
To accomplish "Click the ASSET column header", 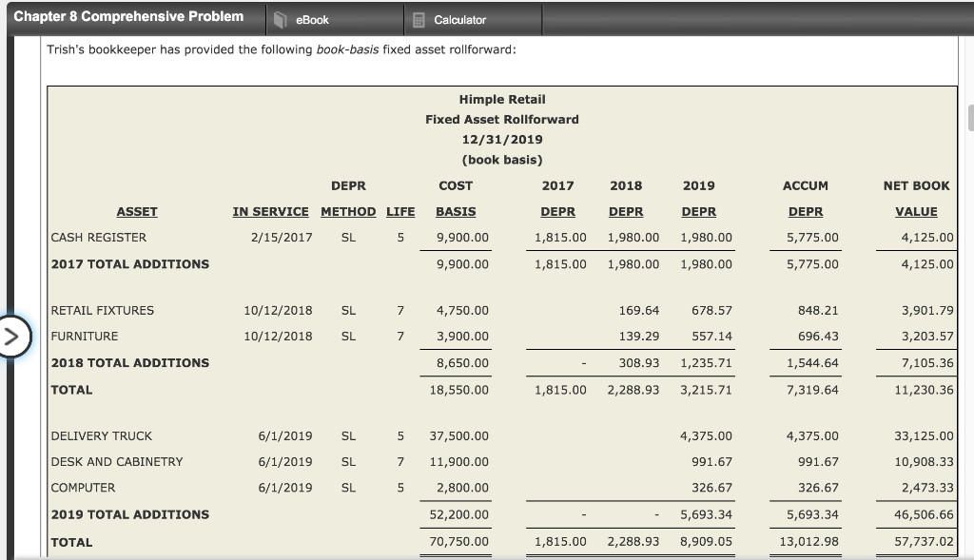I will click(x=137, y=211).
